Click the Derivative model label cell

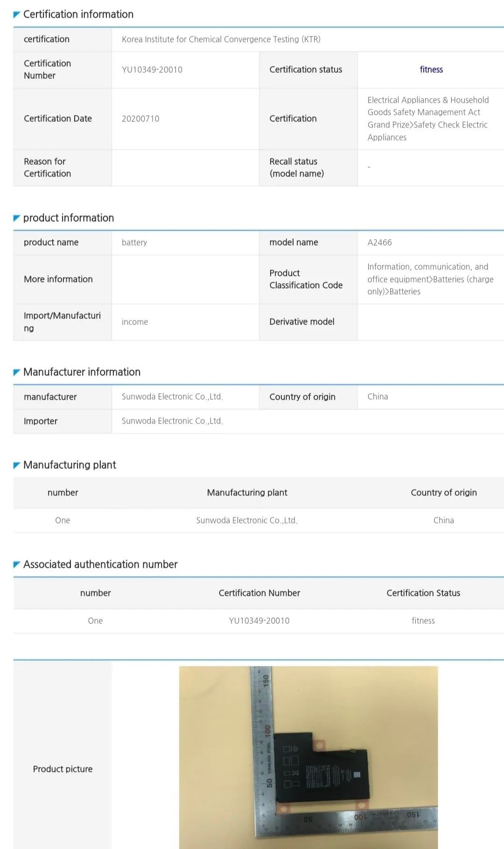click(301, 322)
